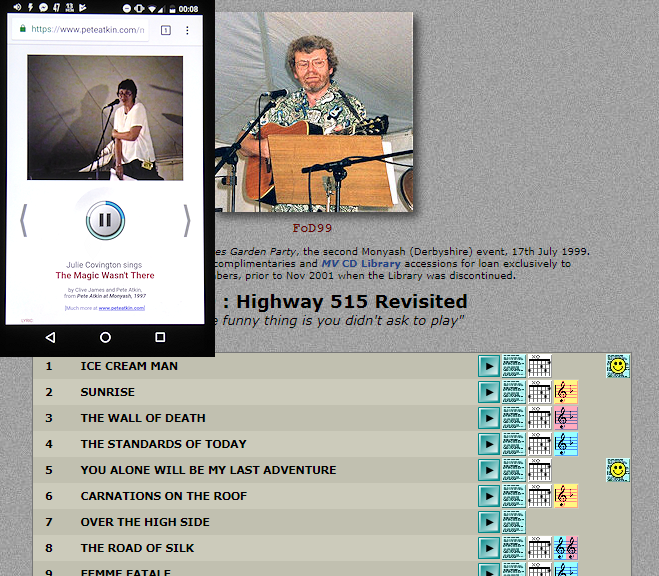Open lyrics icon for Sunrise
The width and height of the screenshot is (659, 576).
click(514, 392)
